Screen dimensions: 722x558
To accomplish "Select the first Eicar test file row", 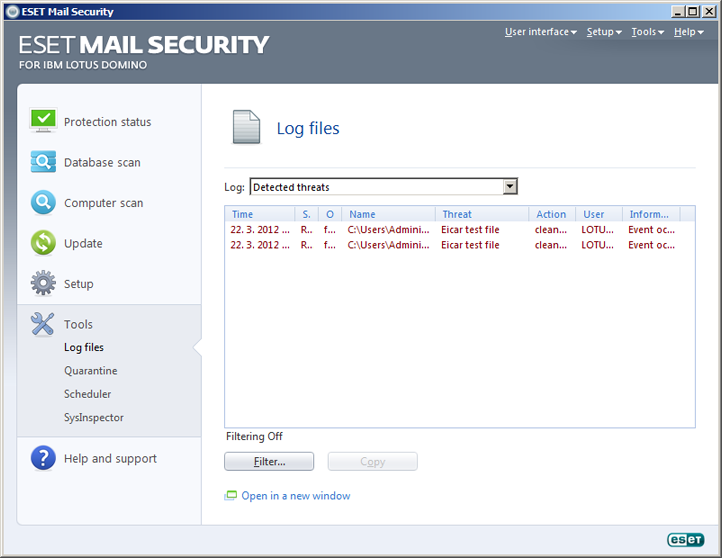I will click(x=470, y=230).
